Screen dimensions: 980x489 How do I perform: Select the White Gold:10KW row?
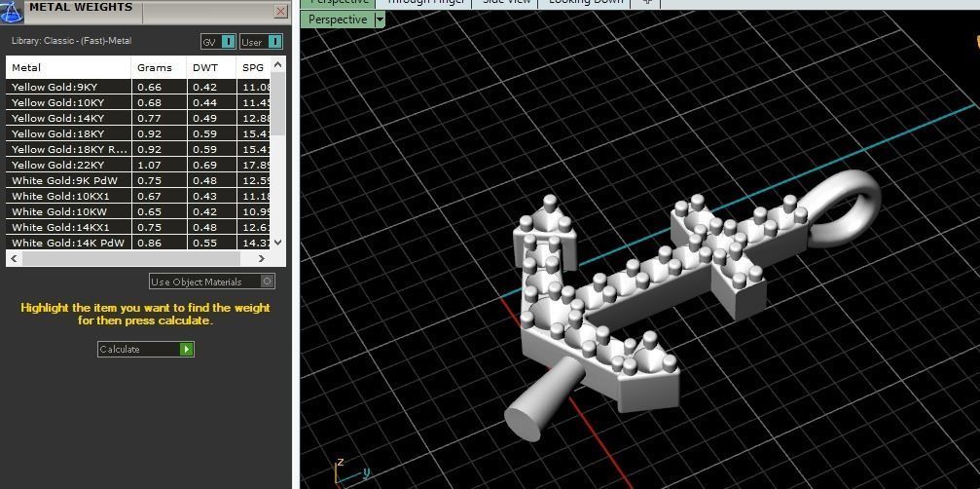coord(138,212)
